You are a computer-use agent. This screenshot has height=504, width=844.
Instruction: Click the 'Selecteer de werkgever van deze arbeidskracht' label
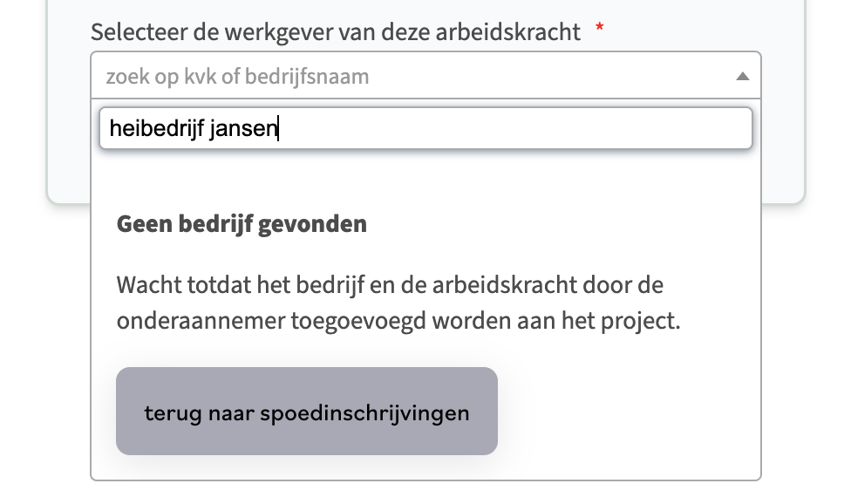[336, 32]
